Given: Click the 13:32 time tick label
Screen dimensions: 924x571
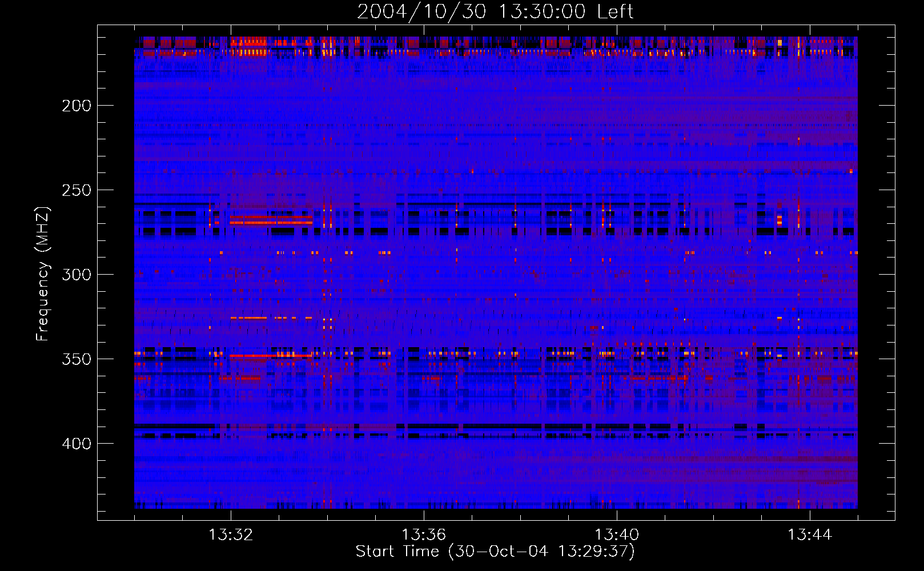Looking at the screenshot, I should coord(231,535).
